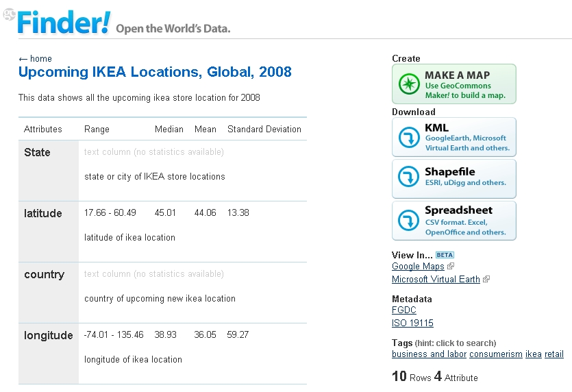The width and height of the screenshot is (572, 392).
Task: Search the 'business and labor' tag
Action: click(429, 354)
